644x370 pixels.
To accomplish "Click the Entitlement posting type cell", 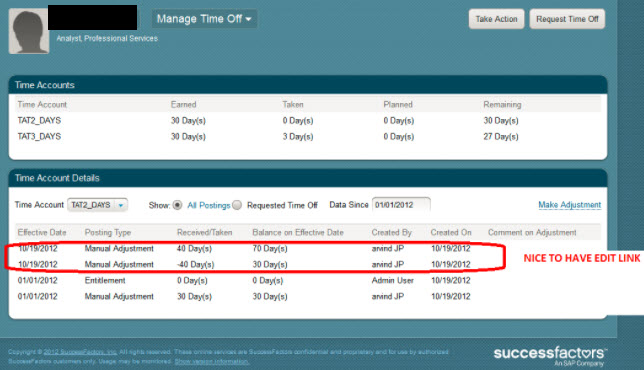I will pos(105,280).
